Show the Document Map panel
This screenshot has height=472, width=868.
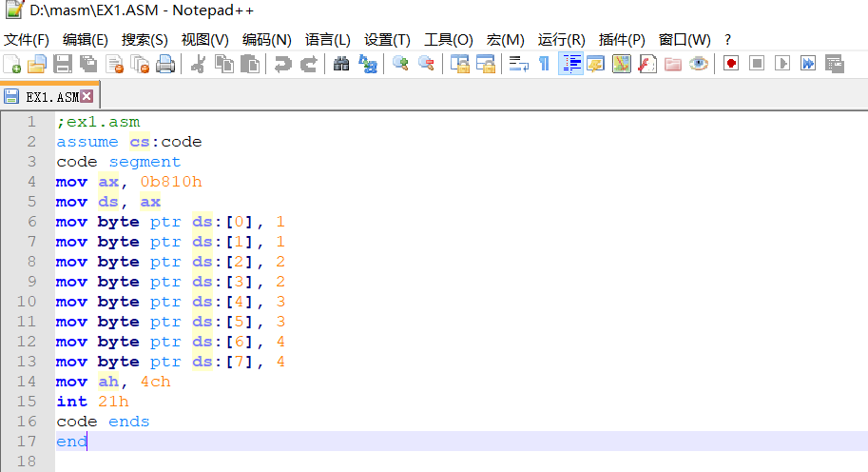click(621, 65)
